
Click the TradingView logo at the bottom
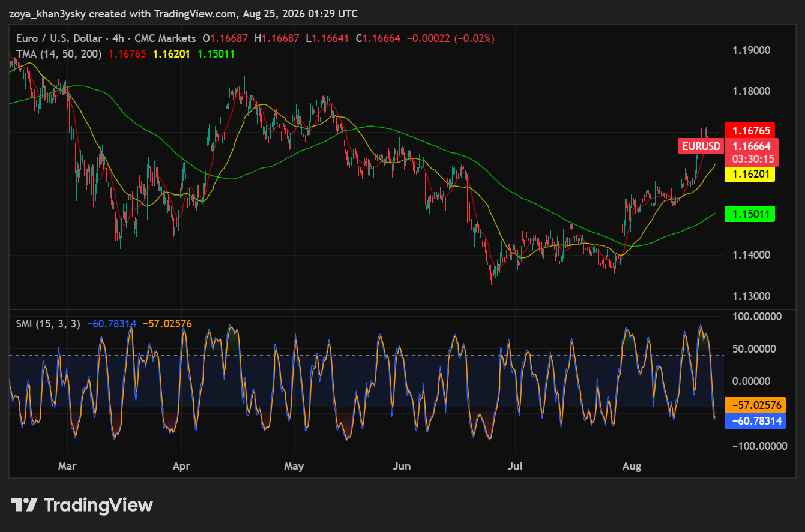[82, 505]
